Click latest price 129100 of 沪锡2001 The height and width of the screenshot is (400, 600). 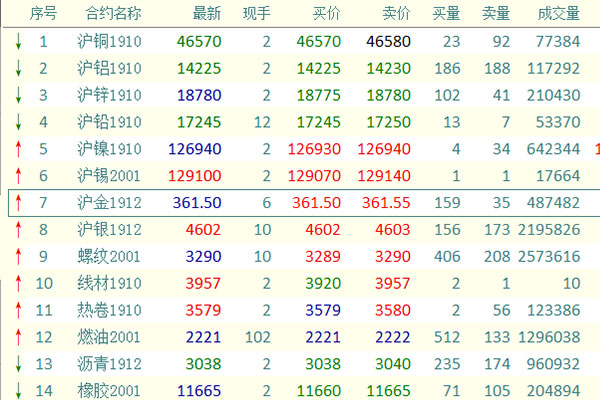(x=195, y=176)
